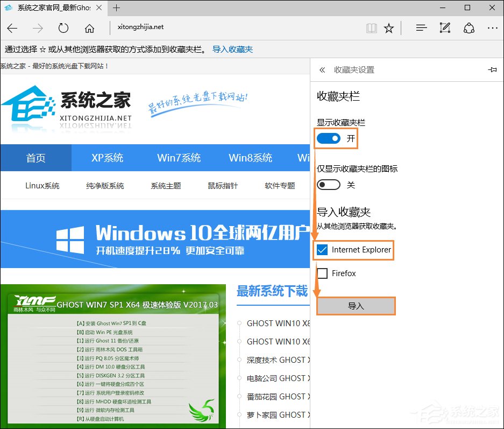Enable 仅显示收藏夹栏的图标 toggle
This screenshot has height=429, width=504.
point(330,185)
